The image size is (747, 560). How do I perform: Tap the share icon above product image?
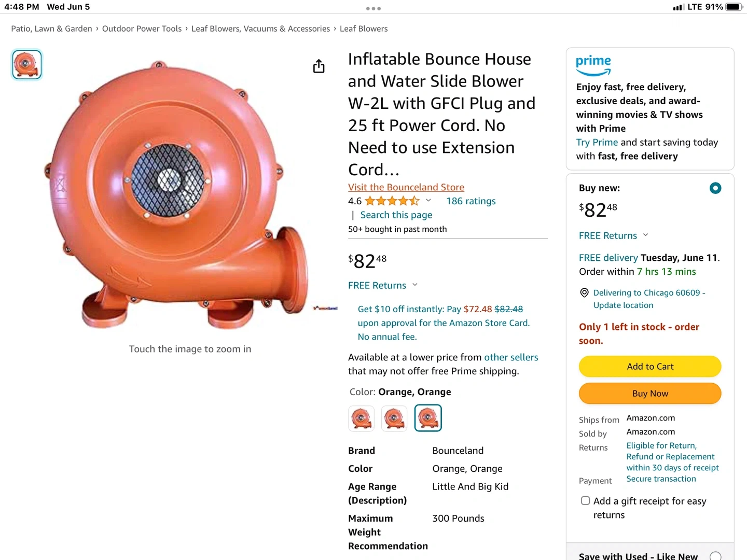point(319,66)
